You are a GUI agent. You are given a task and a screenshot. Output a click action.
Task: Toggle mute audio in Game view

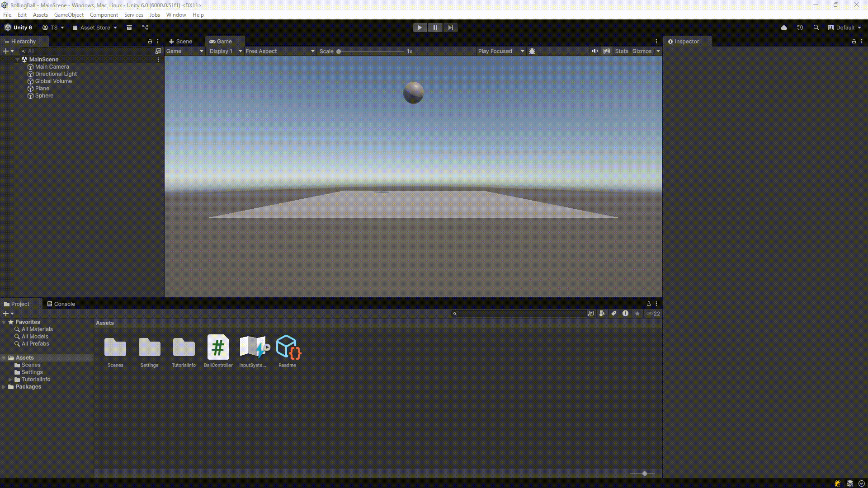(595, 51)
